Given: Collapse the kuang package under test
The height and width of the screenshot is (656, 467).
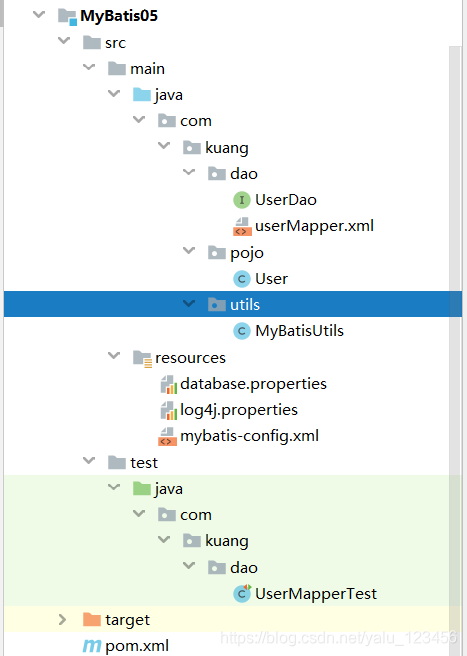Looking at the screenshot, I should pyautogui.click(x=164, y=540).
